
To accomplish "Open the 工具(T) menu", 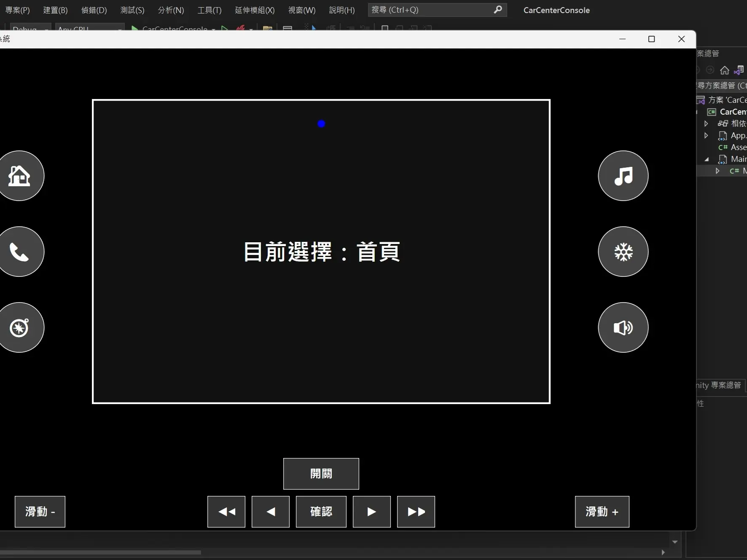I will click(x=209, y=10).
